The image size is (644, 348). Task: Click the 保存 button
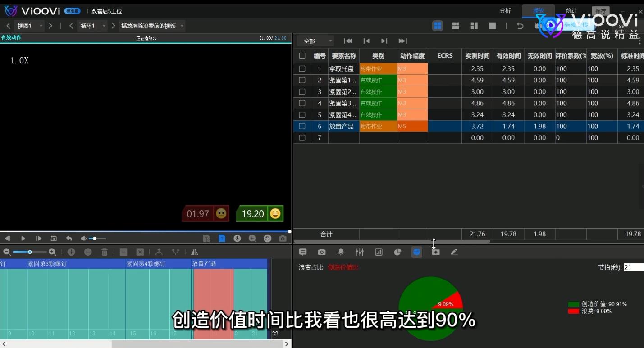pyautogui.click(x=601, y=11)
